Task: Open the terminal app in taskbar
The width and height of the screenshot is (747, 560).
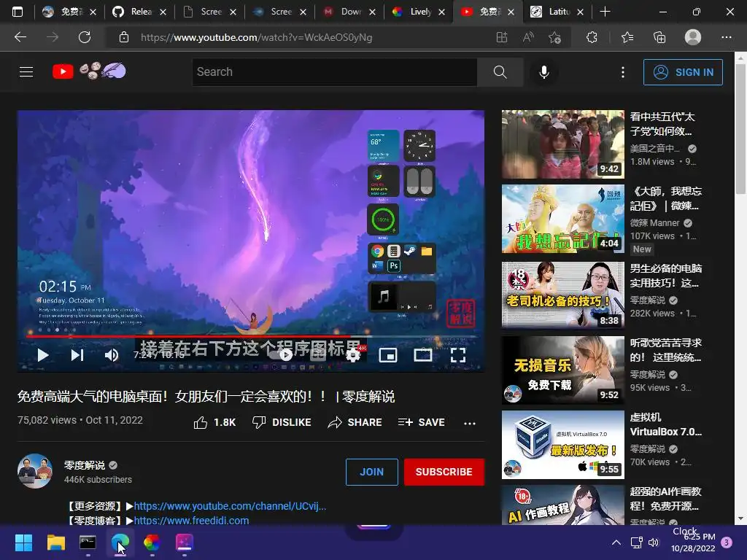Action: point(88,542)
